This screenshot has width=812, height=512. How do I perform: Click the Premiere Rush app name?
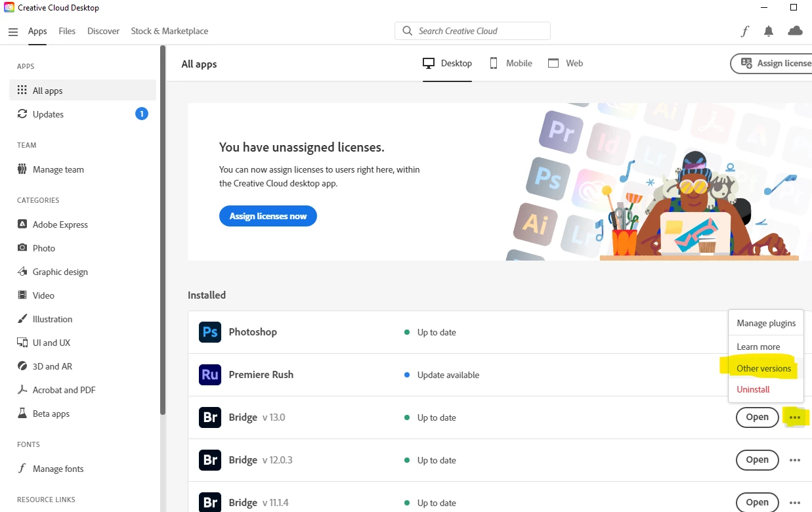tap(261, 375)
